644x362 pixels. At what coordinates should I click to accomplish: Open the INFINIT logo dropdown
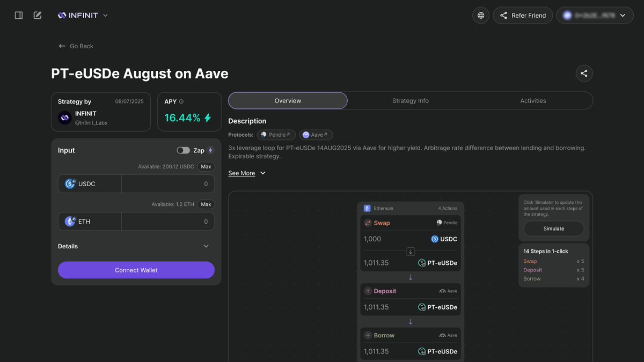pyautogui.click(x=83, y=16)
